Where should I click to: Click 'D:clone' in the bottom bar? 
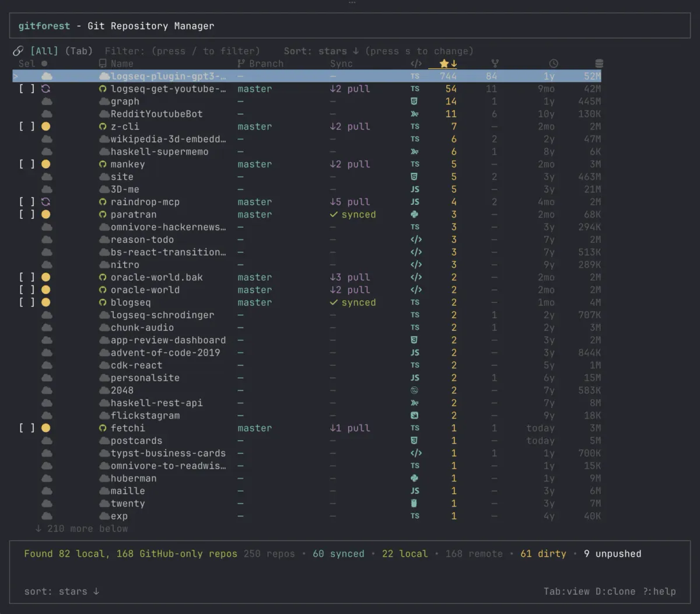(x=615, y=591)
